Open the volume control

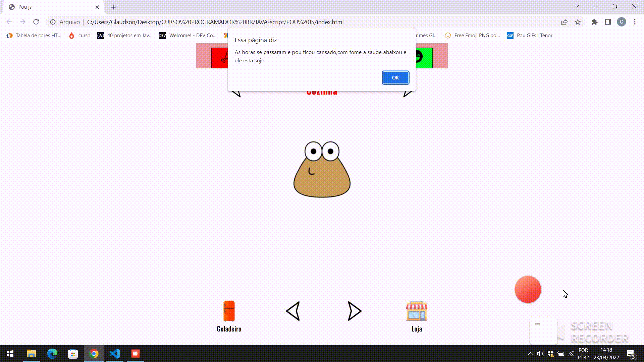coord(540,354)
